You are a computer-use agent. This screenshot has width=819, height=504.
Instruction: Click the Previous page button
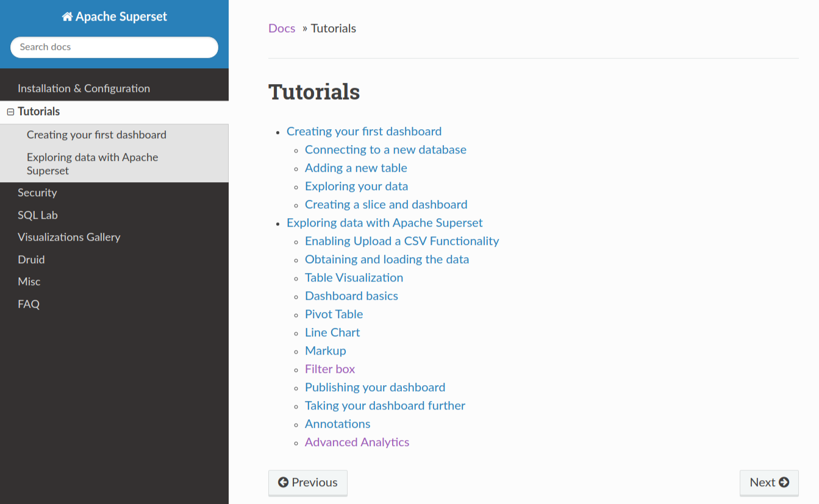click(308, 483)
